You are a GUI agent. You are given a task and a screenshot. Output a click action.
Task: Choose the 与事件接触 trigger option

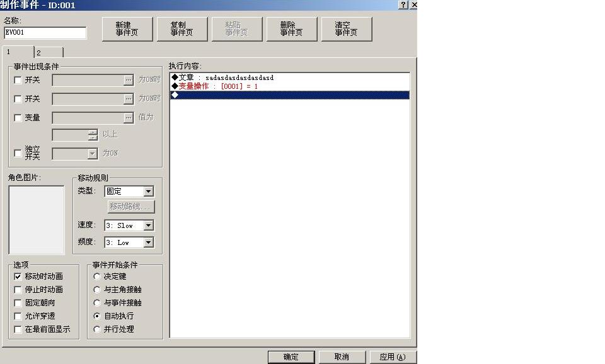click(x=97, y=303)
